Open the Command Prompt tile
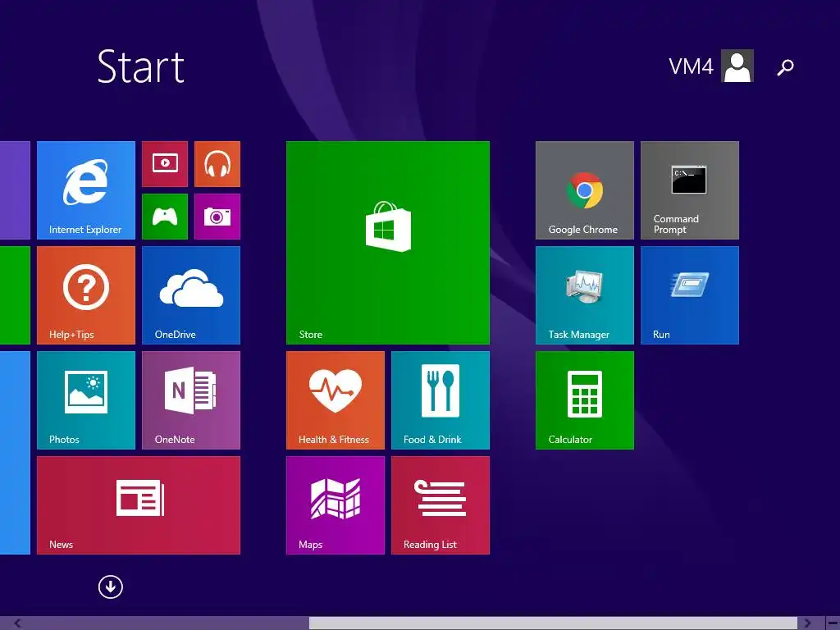This screenshot has height=630, width=840. (689, 190)
